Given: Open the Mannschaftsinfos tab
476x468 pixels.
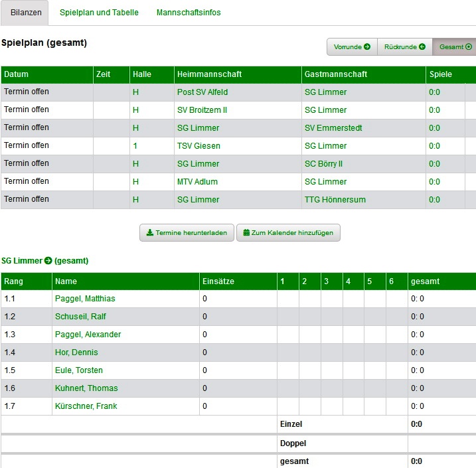Looking at the screenshot, I should 189,13.
